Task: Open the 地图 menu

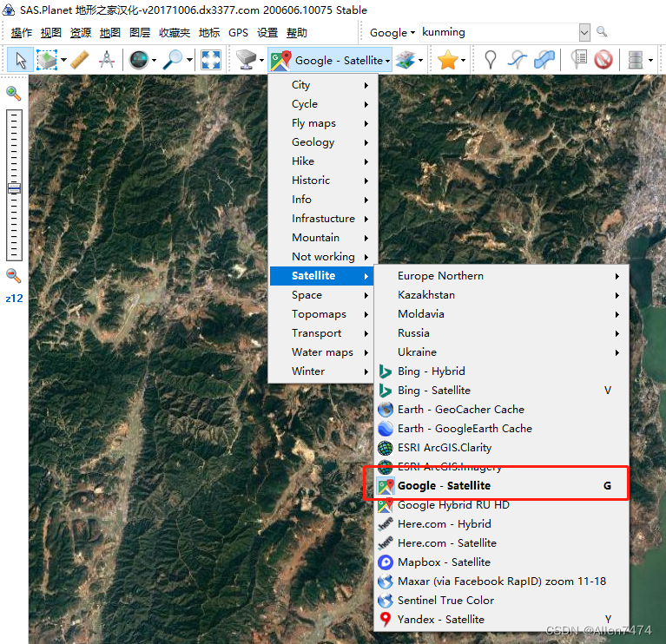Action: coord(110,33)
